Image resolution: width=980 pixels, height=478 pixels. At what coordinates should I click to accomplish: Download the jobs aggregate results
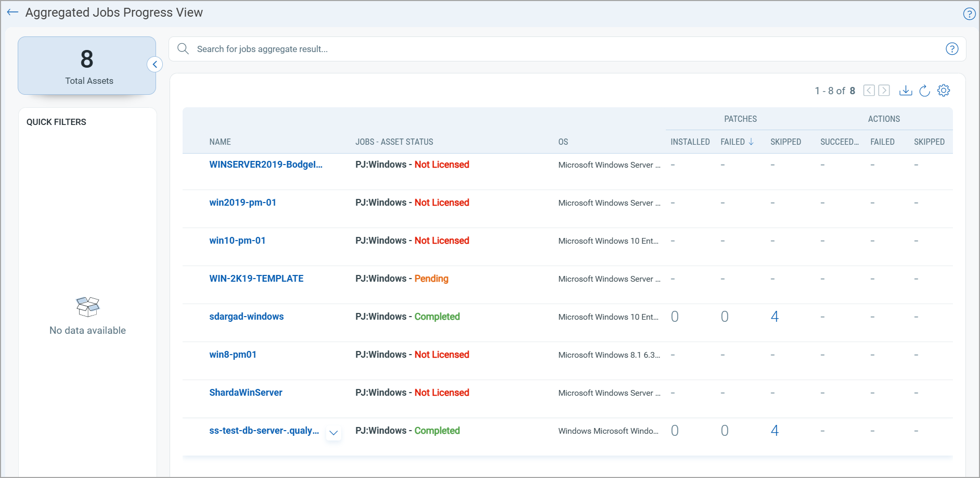[x=906, y=91]
